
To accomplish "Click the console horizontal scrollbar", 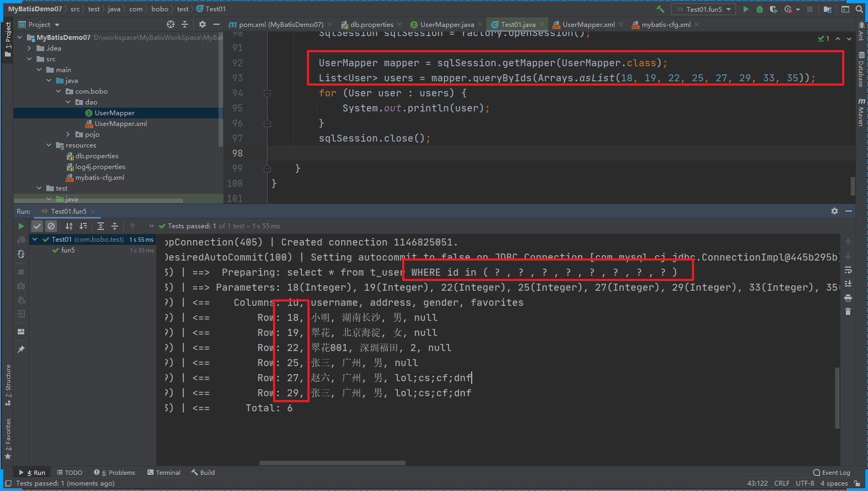I will 332,463.
